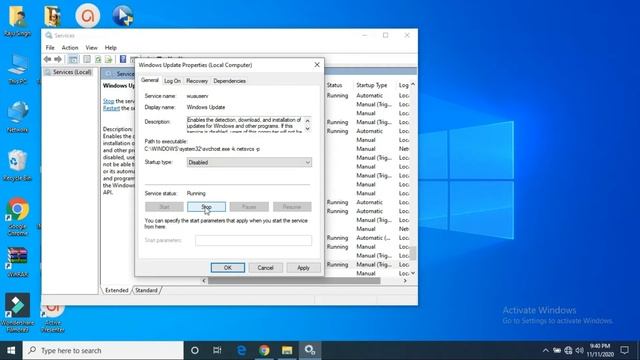Switch to the Recovery tab
640x360 pixels.
point(197,81)
